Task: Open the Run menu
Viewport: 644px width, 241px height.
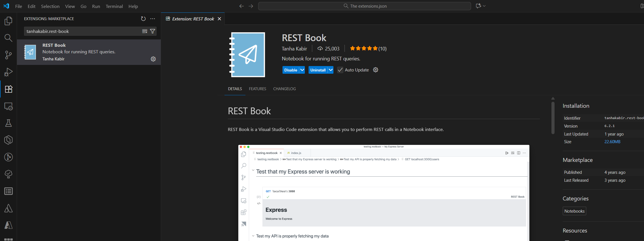Action: tap(96, 6)
